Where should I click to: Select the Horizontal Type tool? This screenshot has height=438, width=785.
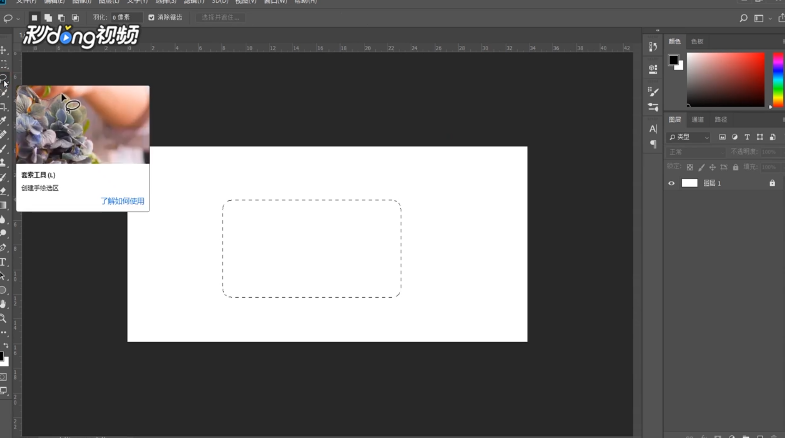coord(4,262)
